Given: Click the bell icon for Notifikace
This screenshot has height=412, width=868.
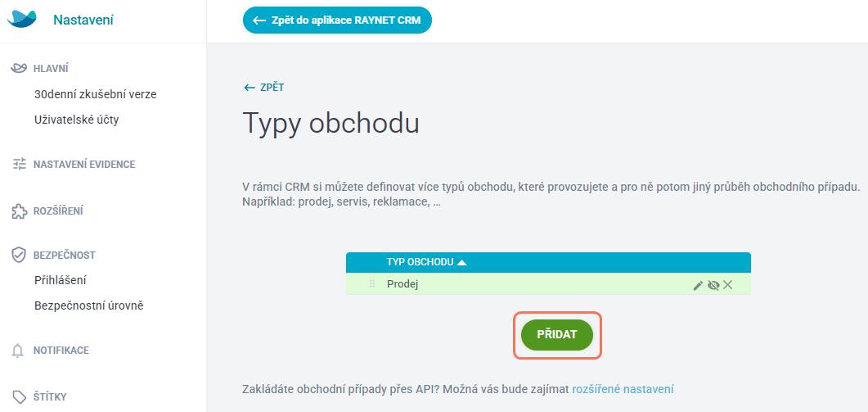Looking at the screenshot, I should pos(19,351).
